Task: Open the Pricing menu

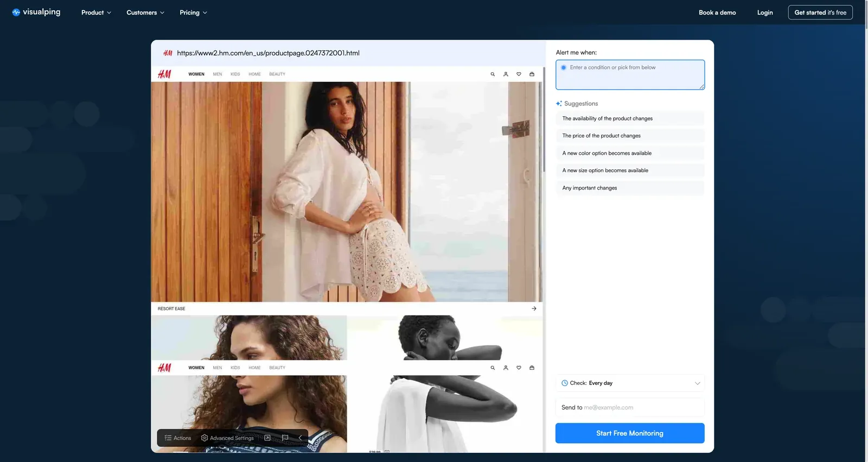Action: (193, 12)
